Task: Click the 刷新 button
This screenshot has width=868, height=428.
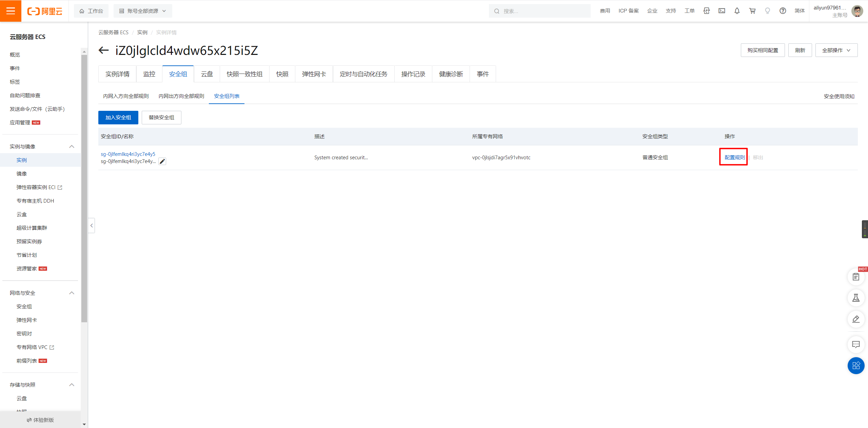Action: click(800, 50)
